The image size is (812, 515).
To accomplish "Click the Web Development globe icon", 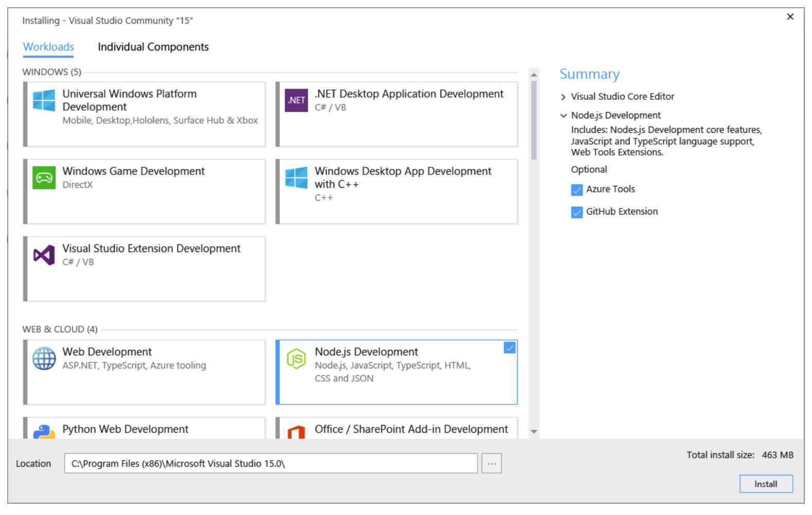I will click(x=44, y=359).
